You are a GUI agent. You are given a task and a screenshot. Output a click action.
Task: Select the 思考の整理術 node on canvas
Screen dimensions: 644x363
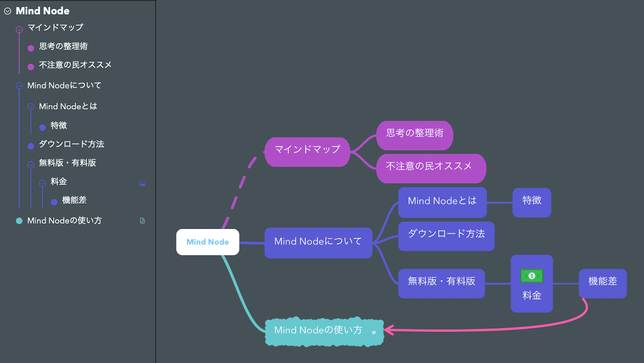click(x=415, y=135)
